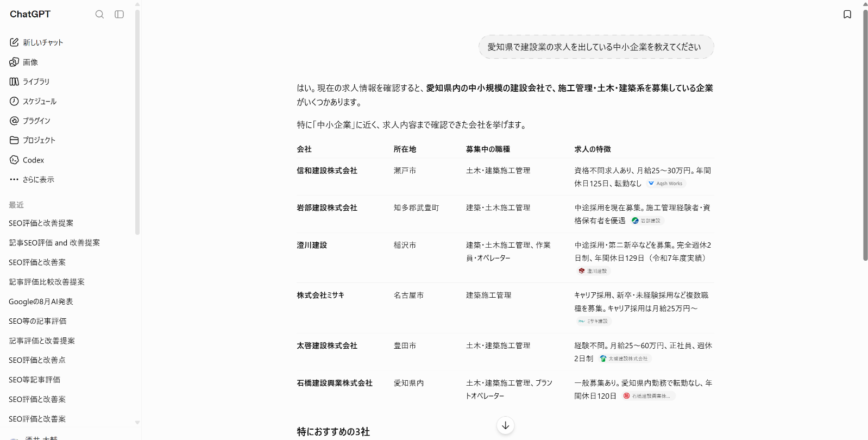868x440 pixels.
Task: Open the 石橋建設興業 source chip
Action: (648, 396)
